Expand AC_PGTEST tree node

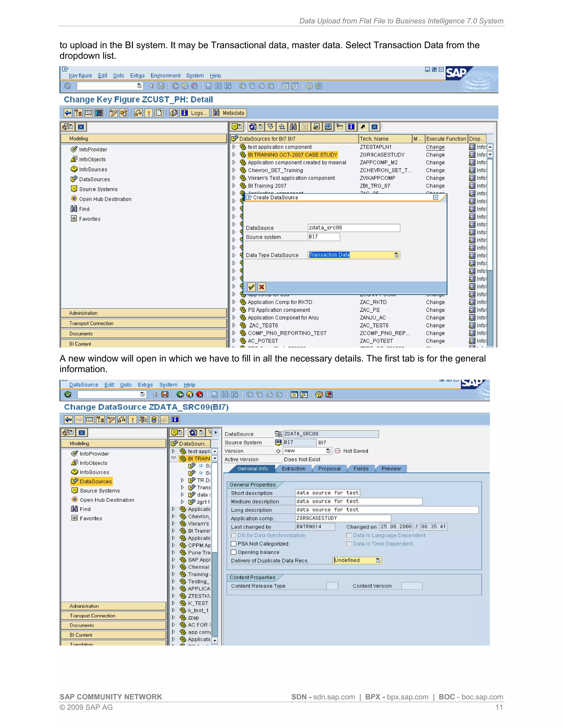click(234, 341)
